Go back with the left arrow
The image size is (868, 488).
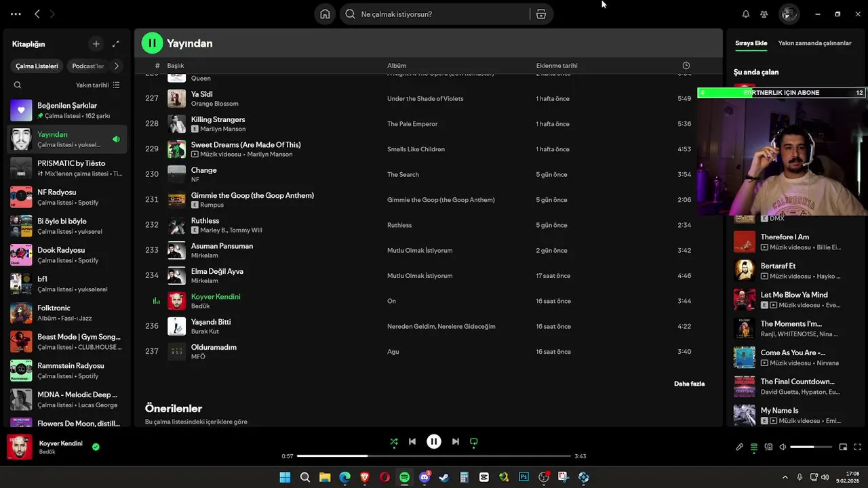pyautogui.click(x=37, y=14)
